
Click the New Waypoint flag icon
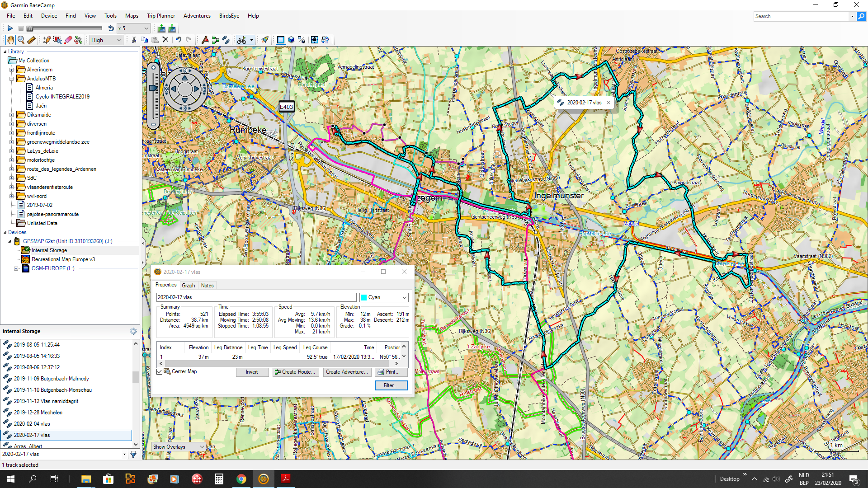tap(205, 40)
